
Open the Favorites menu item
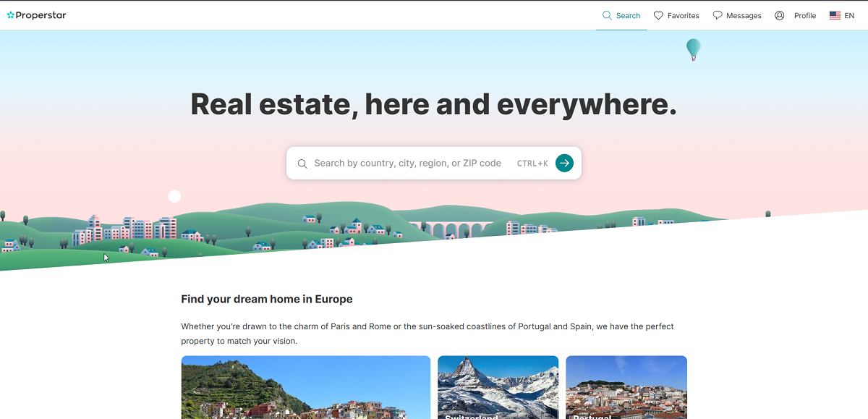pos(676,15)
